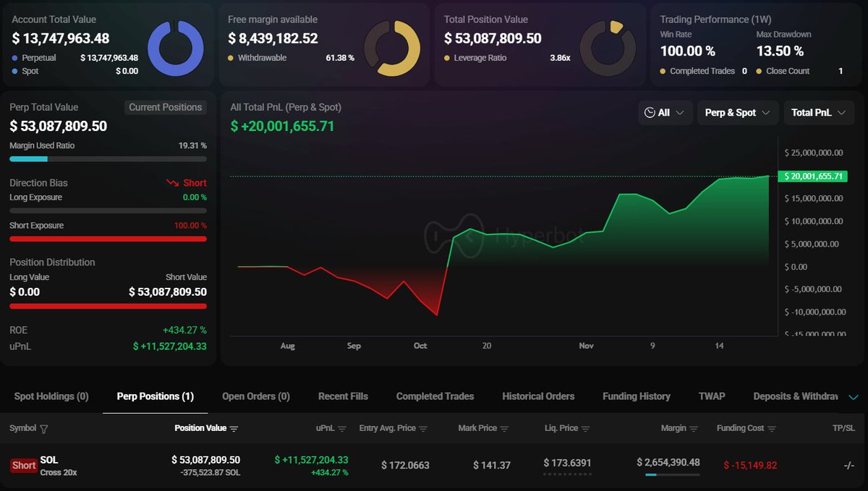Go to the Open Orders tab
Viewport: 868px width, 491px height.
click(x=255, y=396)
